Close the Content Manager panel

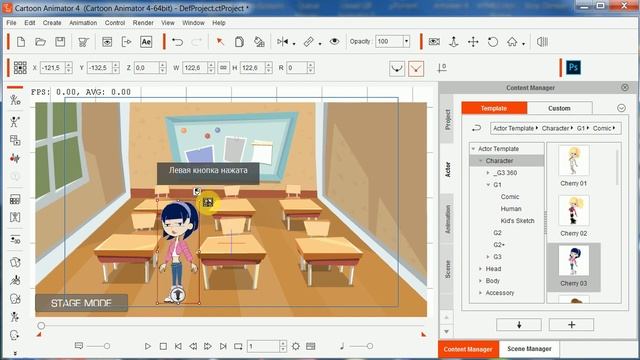[x=625, y=87]
